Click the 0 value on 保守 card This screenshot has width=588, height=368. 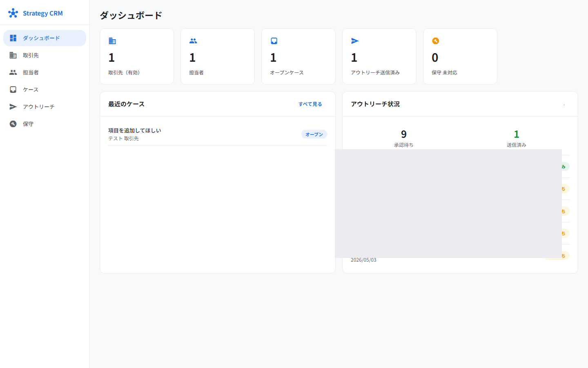[435, 58]
